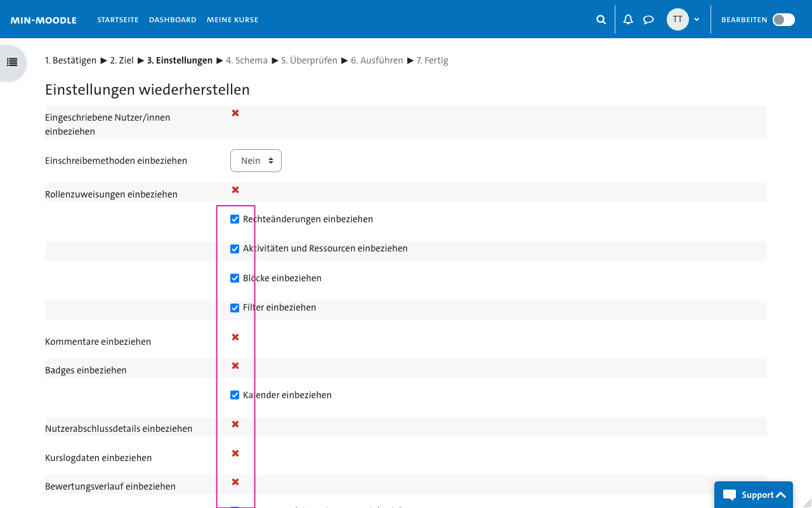This screenshot has width=812, height=508.
Task: Open the Support chat button
Action: (x=754, y=495)
